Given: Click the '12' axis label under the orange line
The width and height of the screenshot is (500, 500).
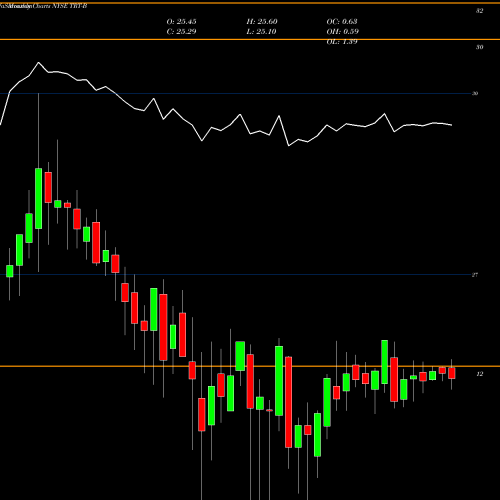Looking at the screenshot, I should click(x=479, y=374).
